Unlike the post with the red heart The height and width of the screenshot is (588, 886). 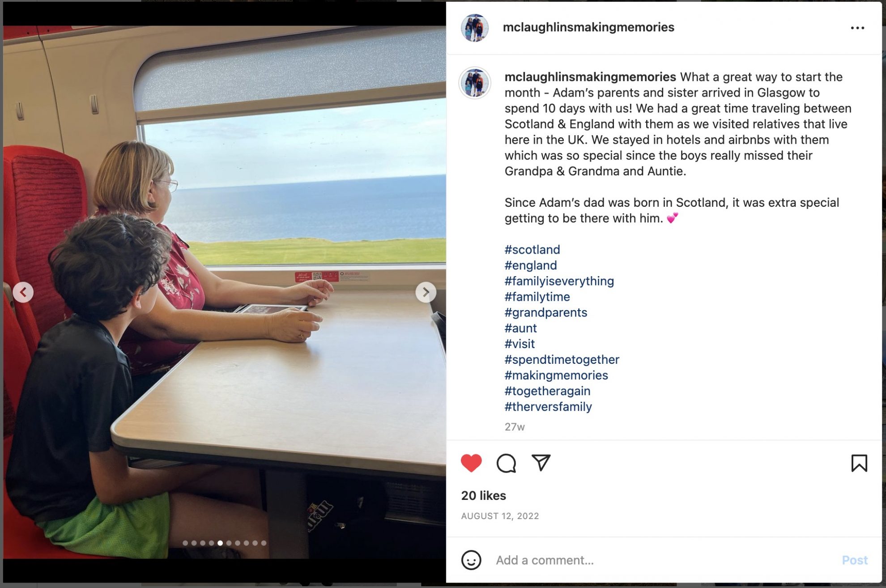click(x=471, y=463)
